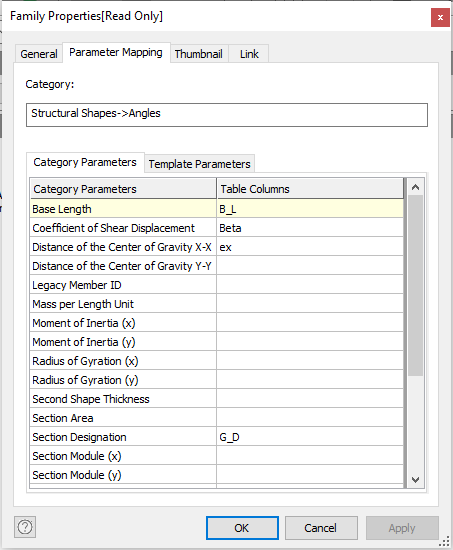Click the B_L table column cell

pos(310,209)
